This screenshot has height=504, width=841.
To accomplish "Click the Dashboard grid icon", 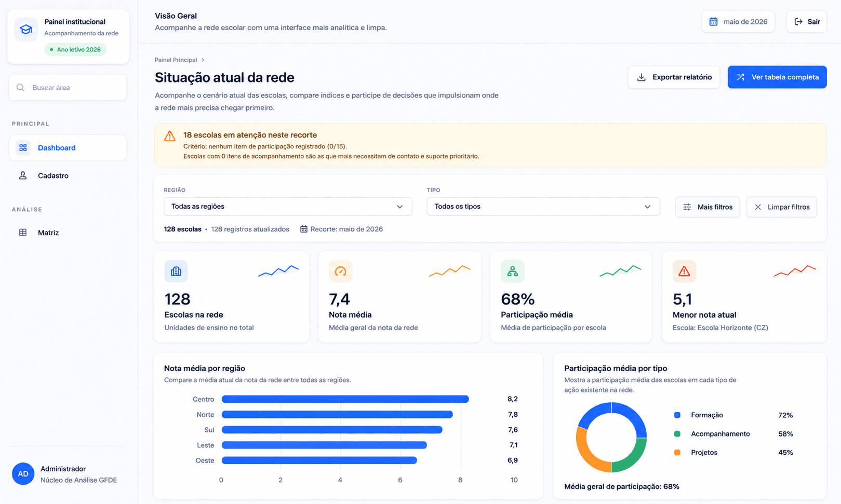I will click(23, 148).
